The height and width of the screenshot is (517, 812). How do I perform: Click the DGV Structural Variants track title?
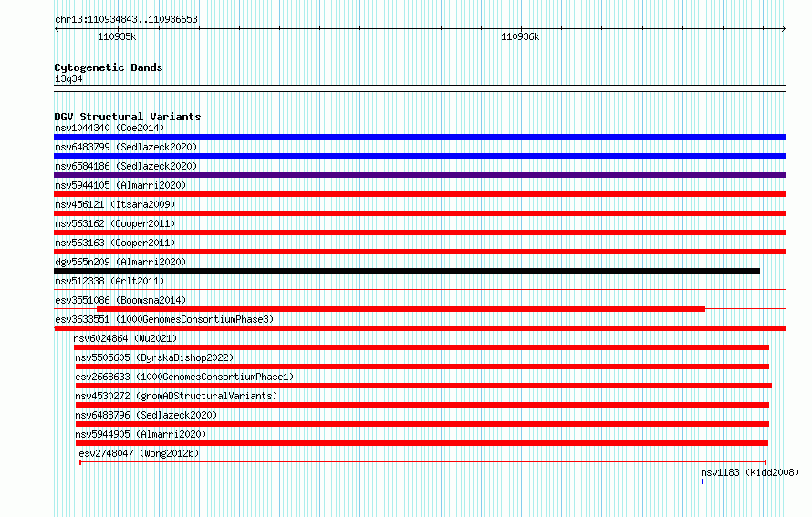click(128, 117)
